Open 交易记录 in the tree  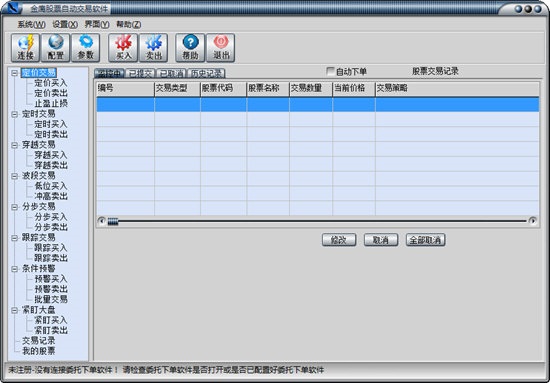pyautogui.click(x=39, y=341)
